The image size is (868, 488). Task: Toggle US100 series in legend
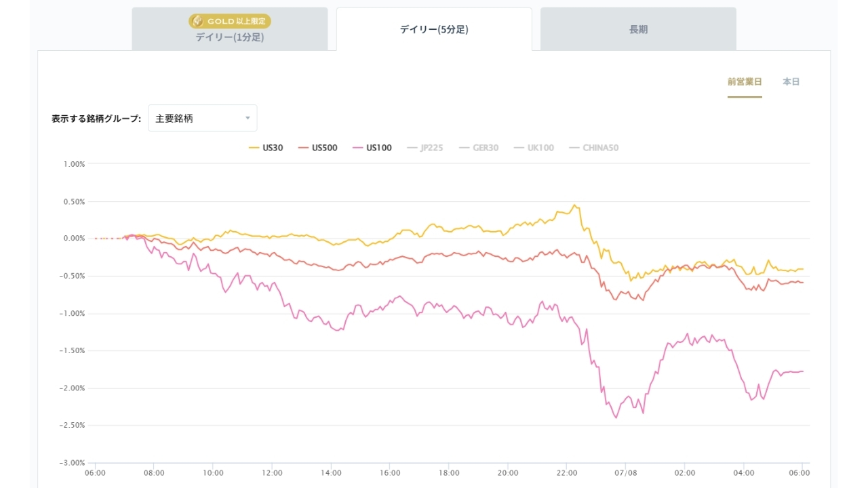click(372, 148)
